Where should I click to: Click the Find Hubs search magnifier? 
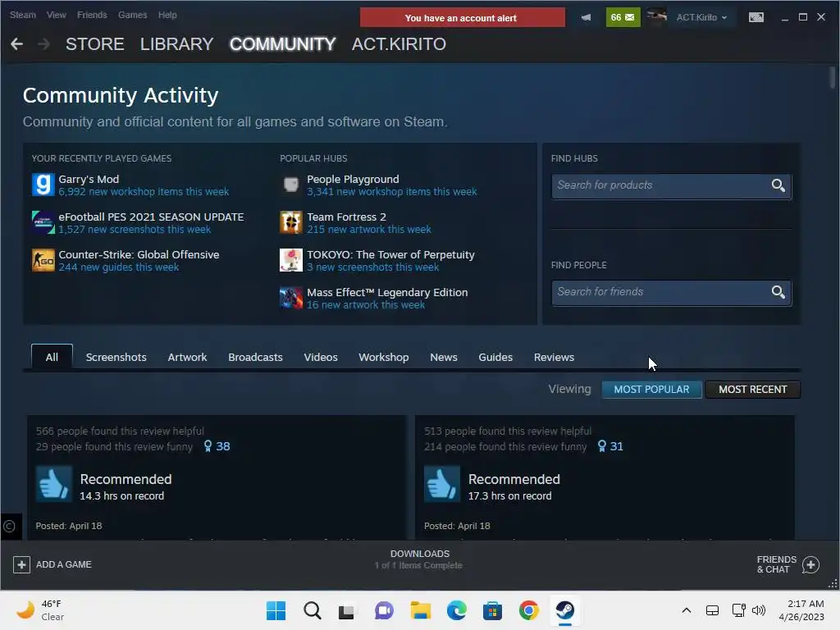[778, 185]
